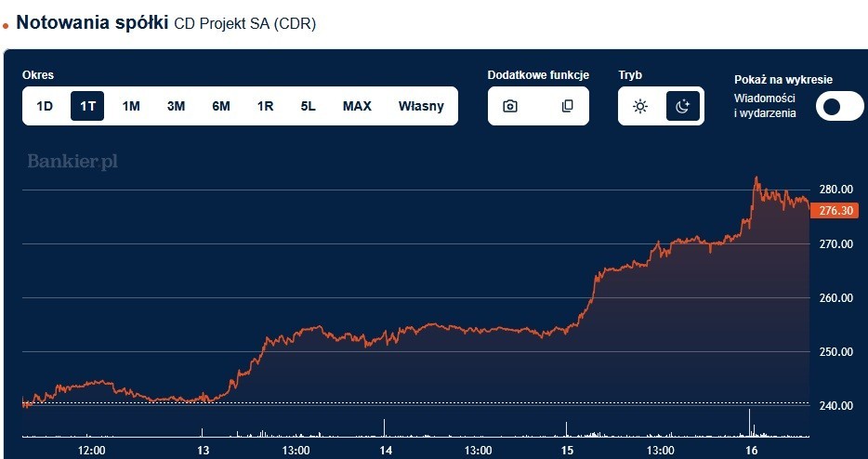
Task: Click the copy chart icon
Action: click(x=567, y=106)
